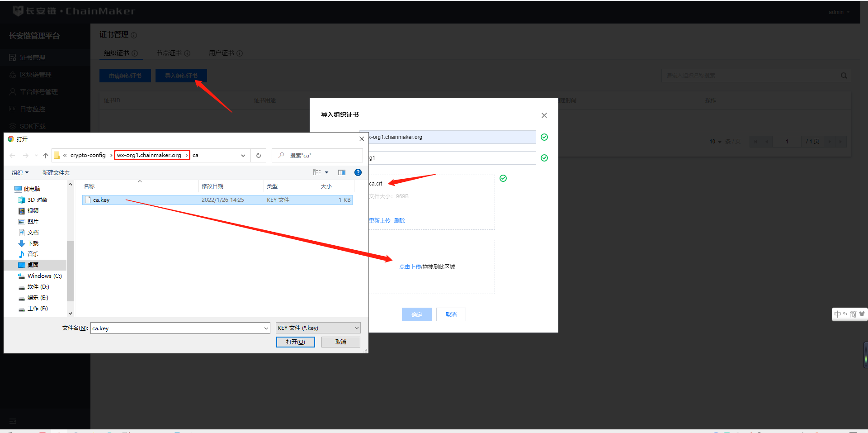868x433 pixels.
Task: Open the recent locations dropdown arrow
Action: point(36,156)
